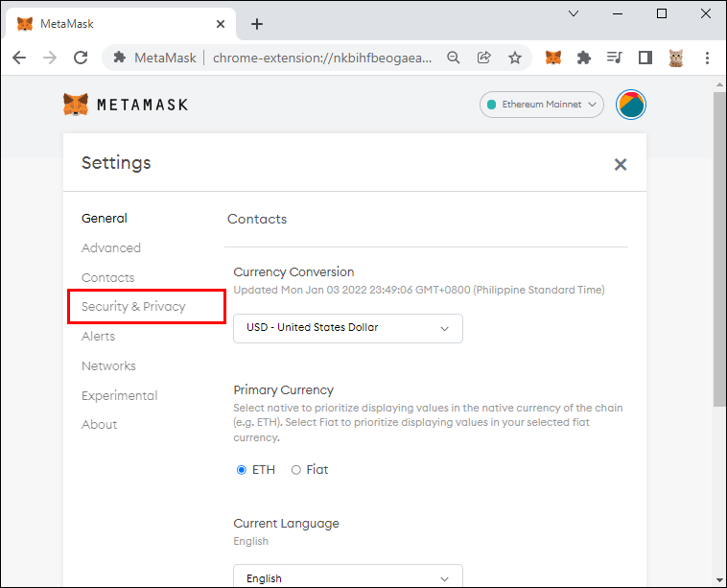Click the METAMASK wordmark text

[142, 105]
